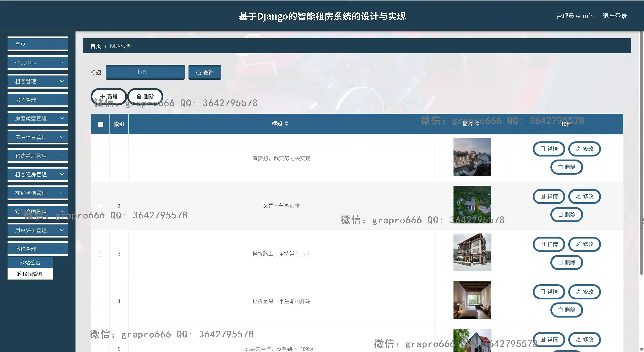Collapse the 系统管理 sidebar menu
Image resolution: width=644 pixels, height=352 pixels.
[38, 249]
